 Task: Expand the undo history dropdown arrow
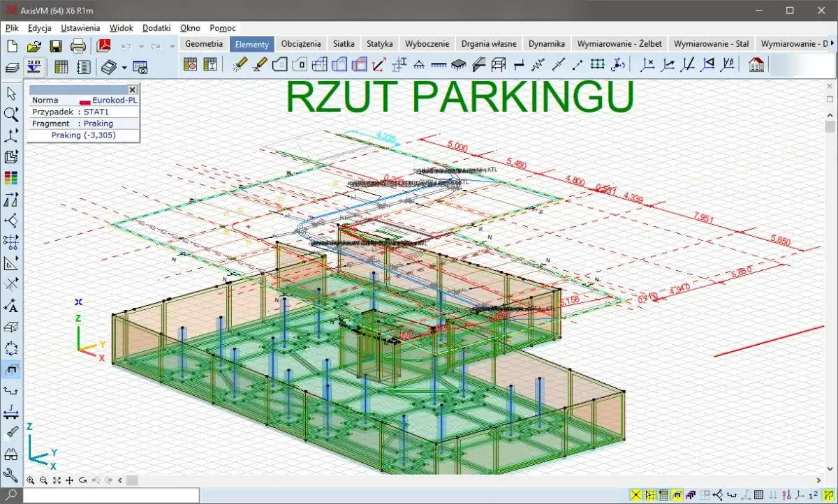140,46
